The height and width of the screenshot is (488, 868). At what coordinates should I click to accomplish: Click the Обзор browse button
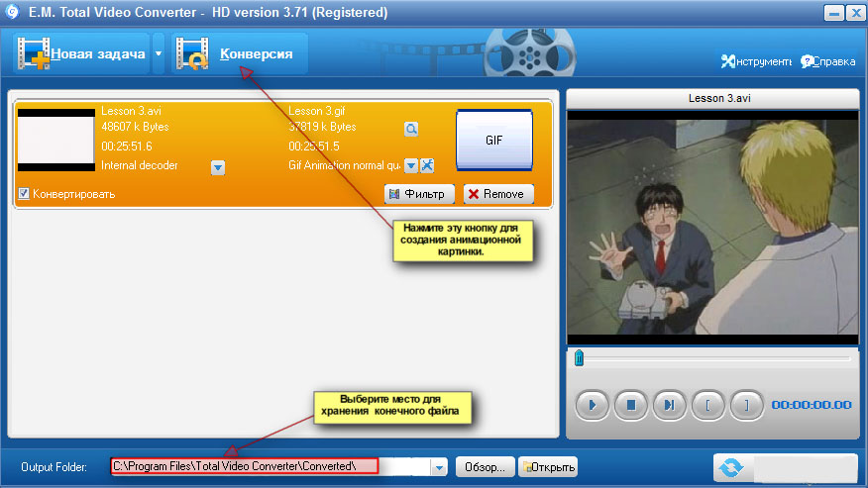coord(485,467)
